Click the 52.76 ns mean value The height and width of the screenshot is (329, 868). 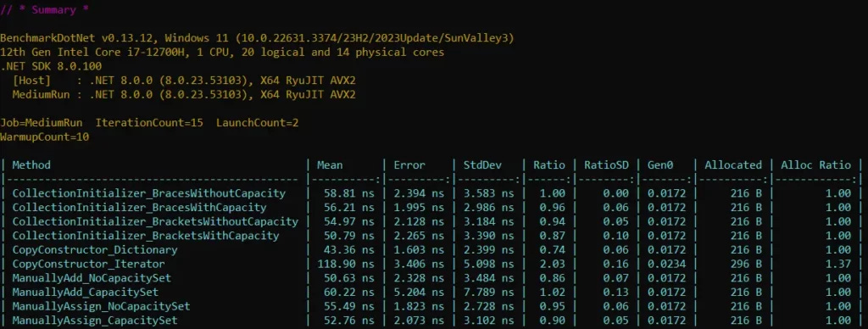click(348, 321)
